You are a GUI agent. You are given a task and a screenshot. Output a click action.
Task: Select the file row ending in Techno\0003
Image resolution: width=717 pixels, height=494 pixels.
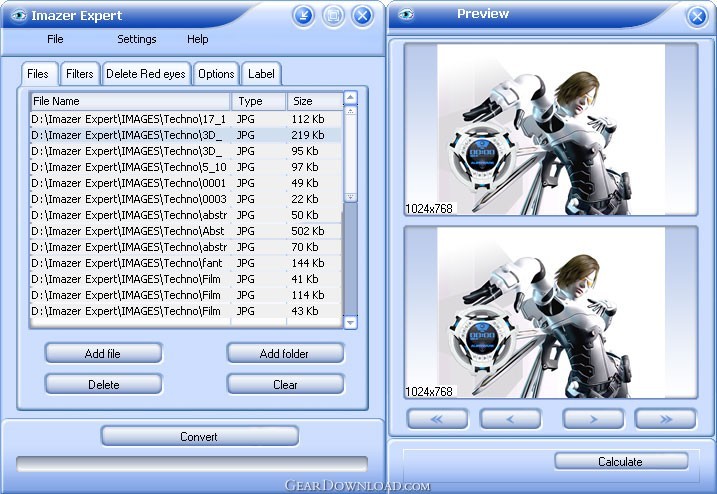tap(186, 199)
